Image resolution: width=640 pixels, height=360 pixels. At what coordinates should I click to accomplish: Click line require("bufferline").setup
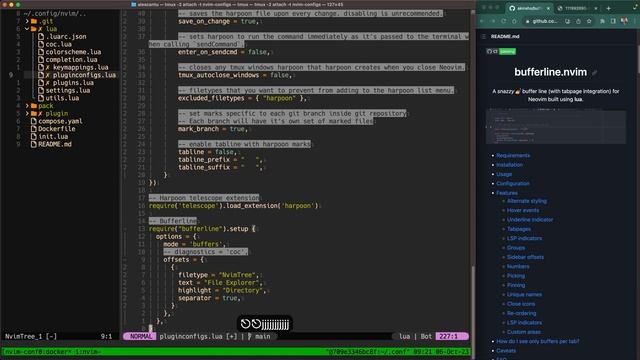202,229
